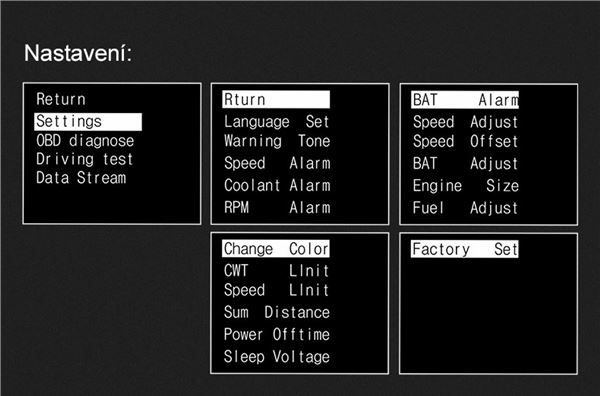Select the CWT Limit setting

click(x=277, y=271)
